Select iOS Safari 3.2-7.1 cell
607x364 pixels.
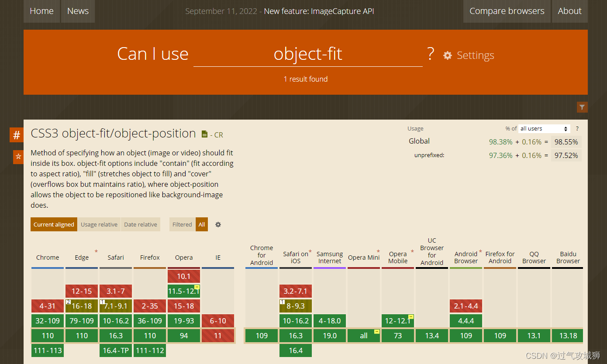tap(296, 291)
